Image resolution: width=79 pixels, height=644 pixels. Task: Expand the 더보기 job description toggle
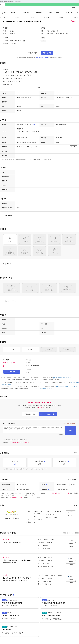click(x=39, y=87)
